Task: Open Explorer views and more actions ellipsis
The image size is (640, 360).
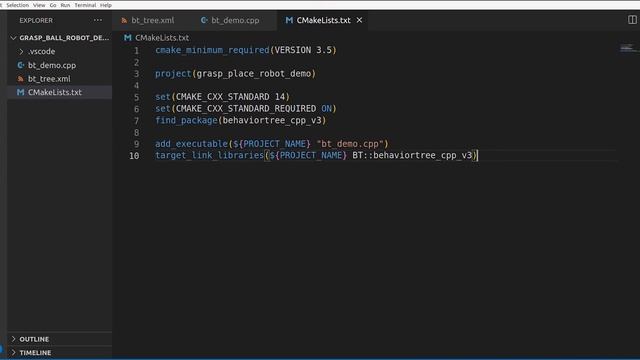Action: (x=98, y=20)
